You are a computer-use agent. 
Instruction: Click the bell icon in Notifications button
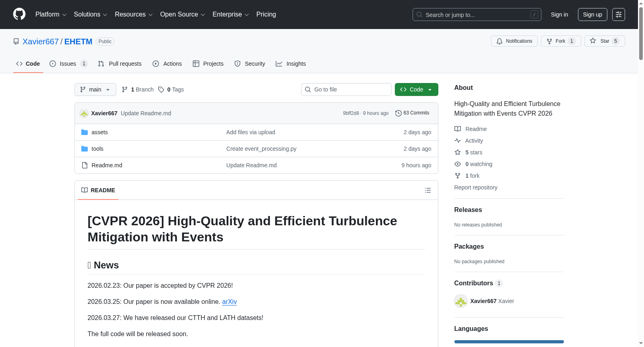500,41
